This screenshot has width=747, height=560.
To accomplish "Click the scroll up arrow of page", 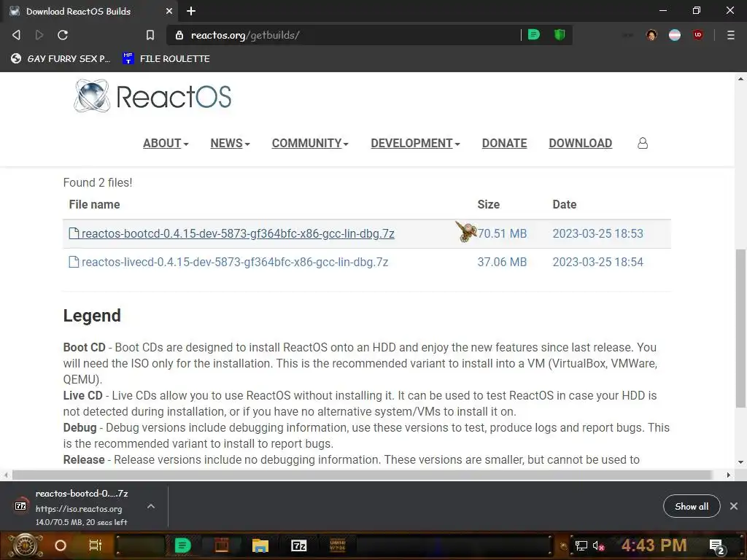I will point(741,79).
